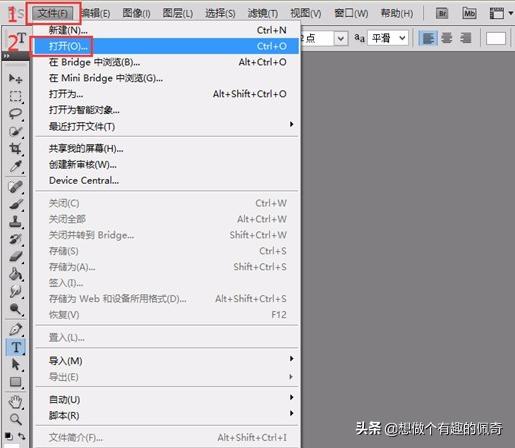Expand the toolbox panel double-arrow
The image size is (515, 448).
point(6,55)
